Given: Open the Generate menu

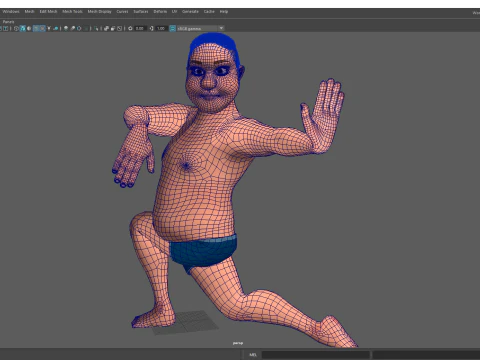Looking at the screenshot, I should tap(190, 12).
